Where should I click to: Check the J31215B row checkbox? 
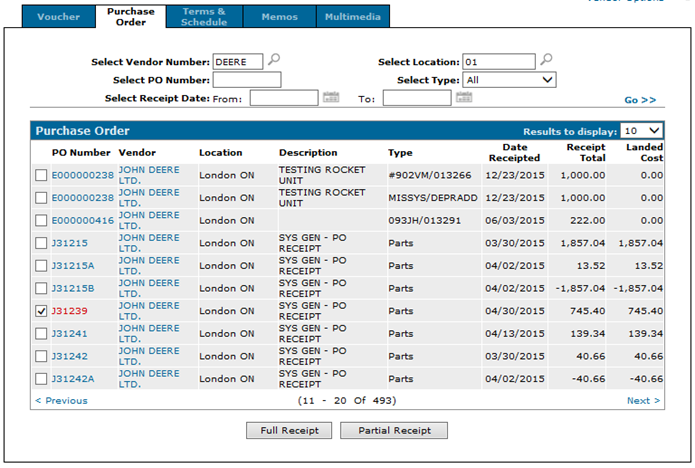click(41, 288)
